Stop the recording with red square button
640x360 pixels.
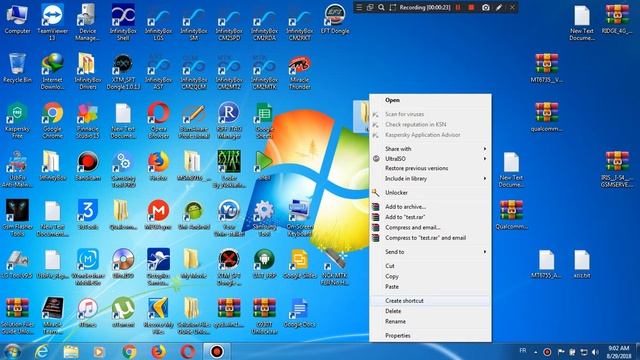pos(471,7)
